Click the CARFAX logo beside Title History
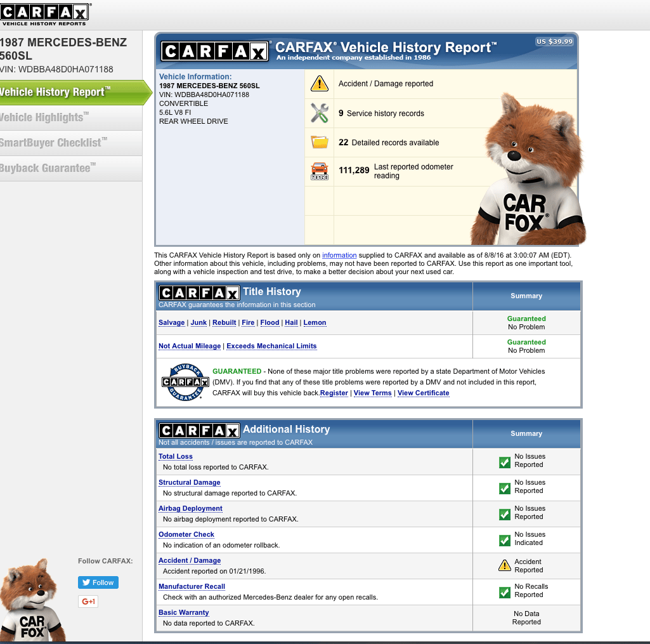This screenshot has height=644, width=650. pos(199,293)
